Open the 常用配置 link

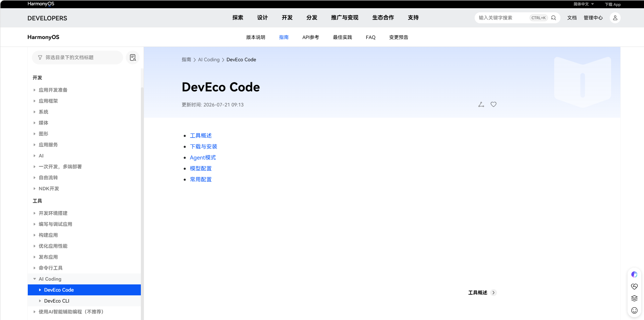(x=201, y=179)
